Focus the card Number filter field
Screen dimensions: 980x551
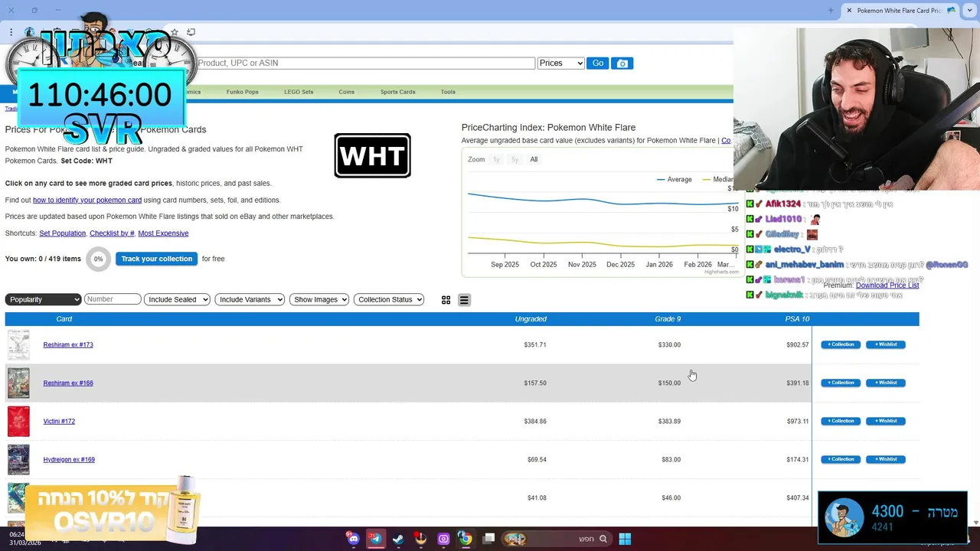[x=113, y=299]
